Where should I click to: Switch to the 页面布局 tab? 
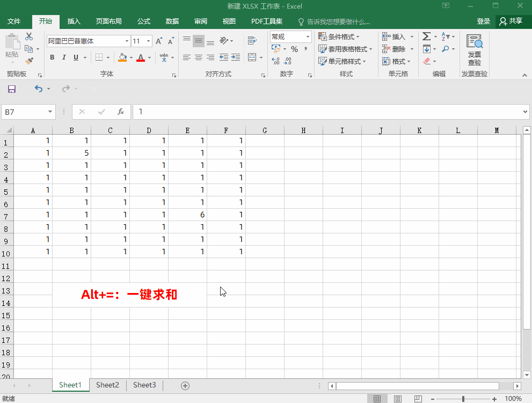[108, 21]
